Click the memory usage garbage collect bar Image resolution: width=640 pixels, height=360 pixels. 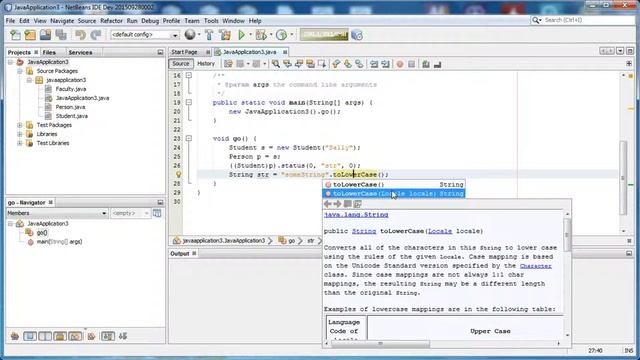[x=324, y=35]
